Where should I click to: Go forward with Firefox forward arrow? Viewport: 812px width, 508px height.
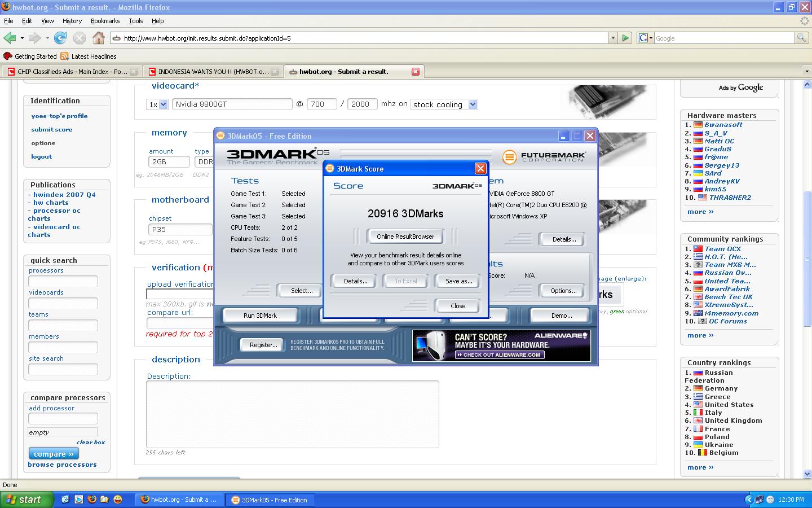pyautogui.click(x=34, y=38)
